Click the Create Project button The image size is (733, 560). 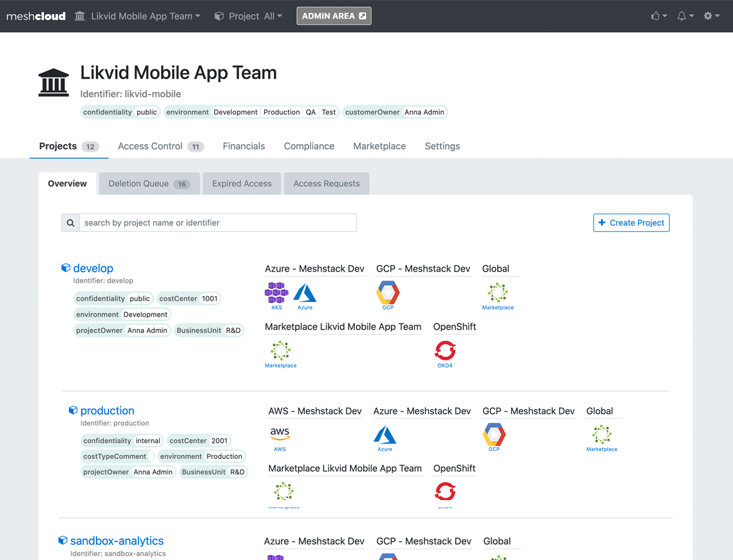tap(631, 223)
